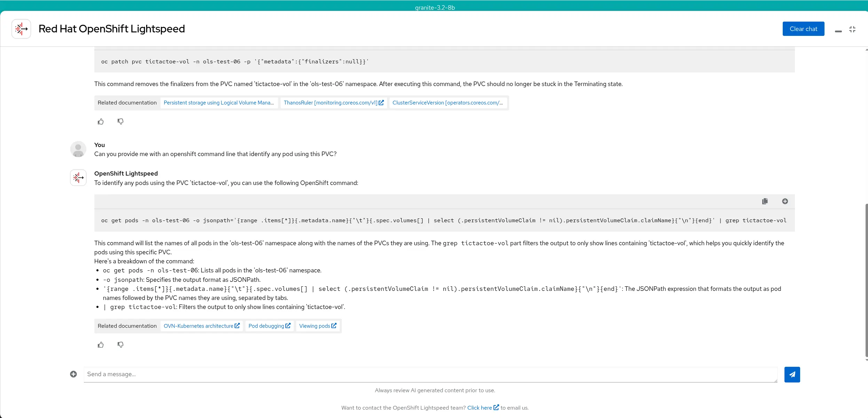Thumbs up the PVC patch response

pos(101,122)
